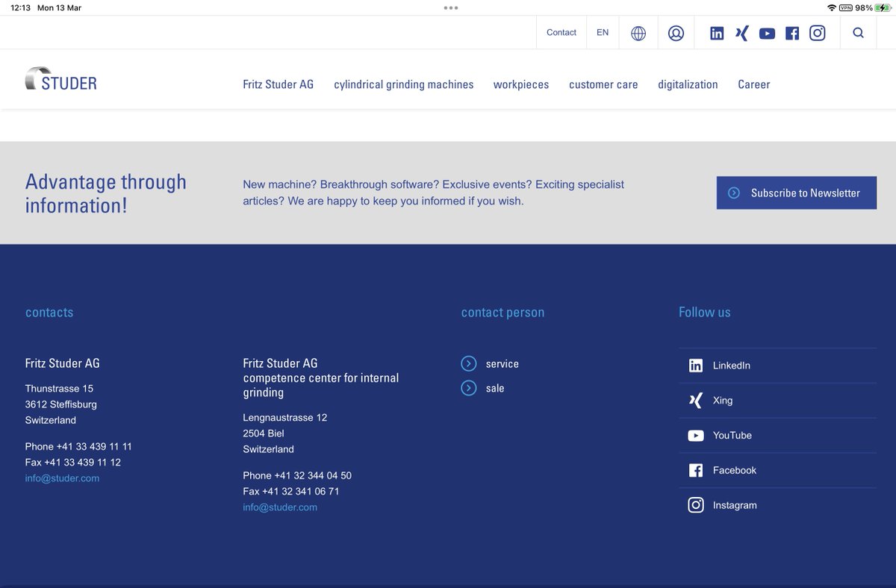Click info@studer.com under Steffisburg address
The width and height of the screenshot is (896, 588).
pos(62,478)
